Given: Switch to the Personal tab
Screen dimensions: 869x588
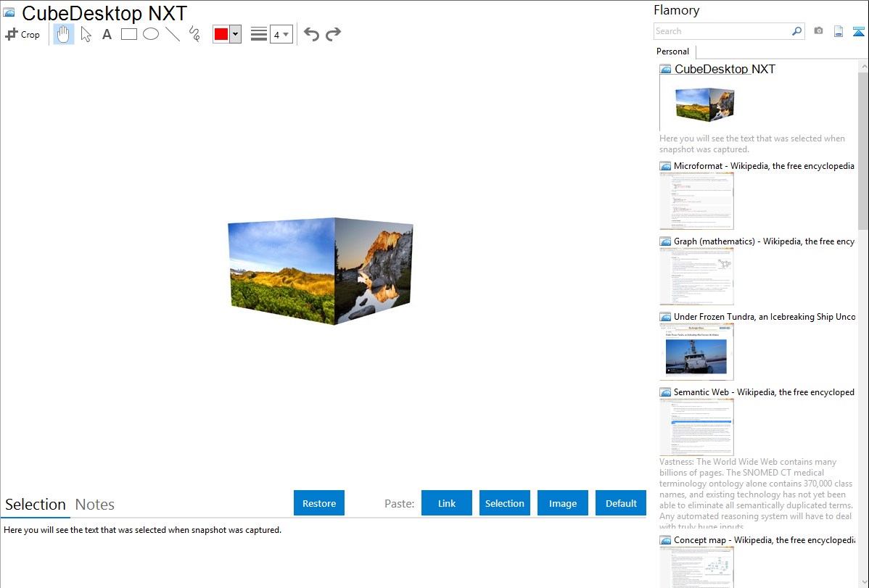Looking at the screenshot, I should click(x=673, y=51).
